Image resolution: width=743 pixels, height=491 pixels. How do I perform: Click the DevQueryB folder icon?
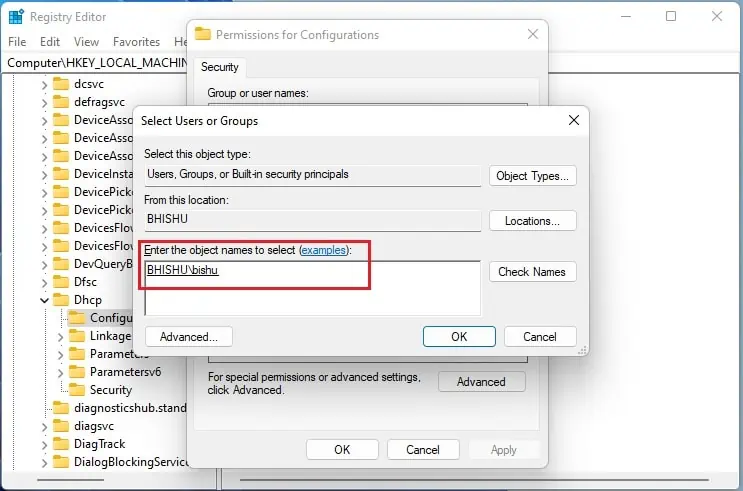click(x=61, y=264)
